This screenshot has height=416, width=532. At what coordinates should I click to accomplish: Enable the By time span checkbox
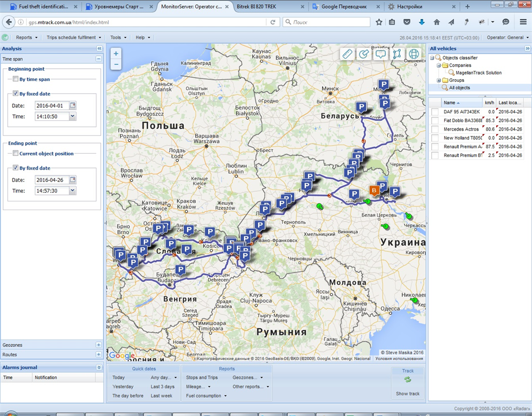point(16,79)
